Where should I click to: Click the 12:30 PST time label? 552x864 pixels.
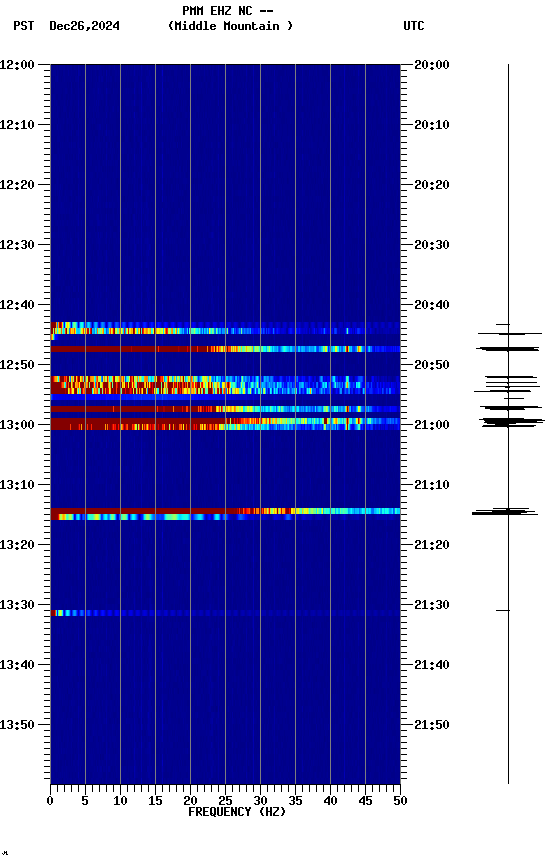click(x=17, y=245)
